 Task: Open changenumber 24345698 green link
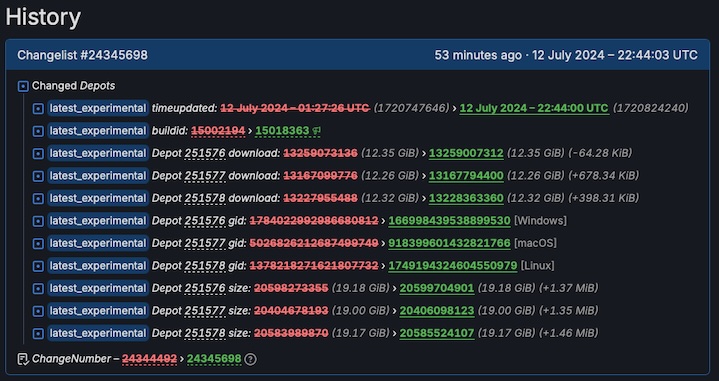[x=214, y=359]
